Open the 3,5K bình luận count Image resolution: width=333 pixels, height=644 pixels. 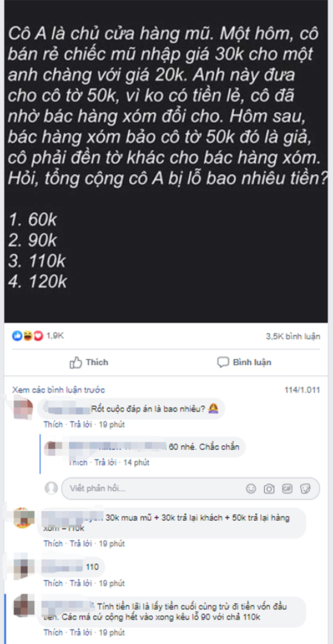tap(292, 336)
